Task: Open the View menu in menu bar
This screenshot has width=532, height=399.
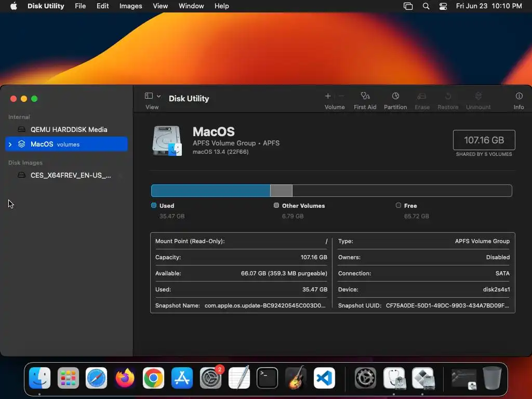Action: click(160, 6)
